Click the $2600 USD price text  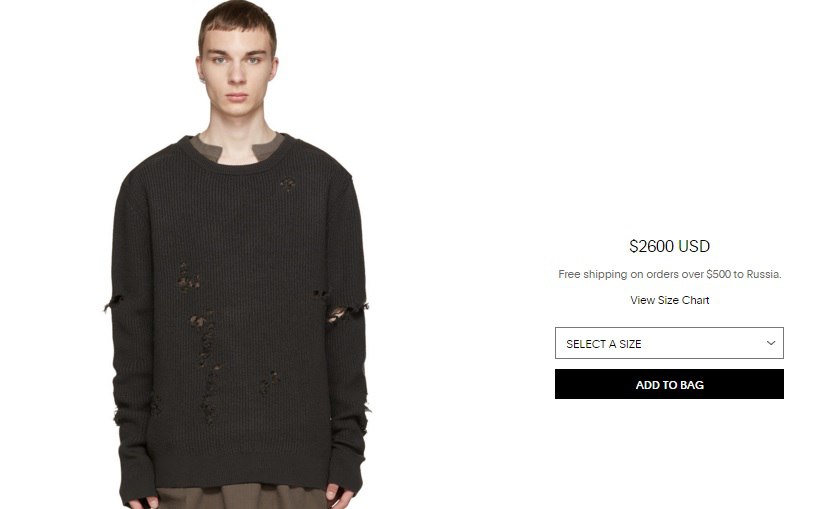tap(669, 246)
